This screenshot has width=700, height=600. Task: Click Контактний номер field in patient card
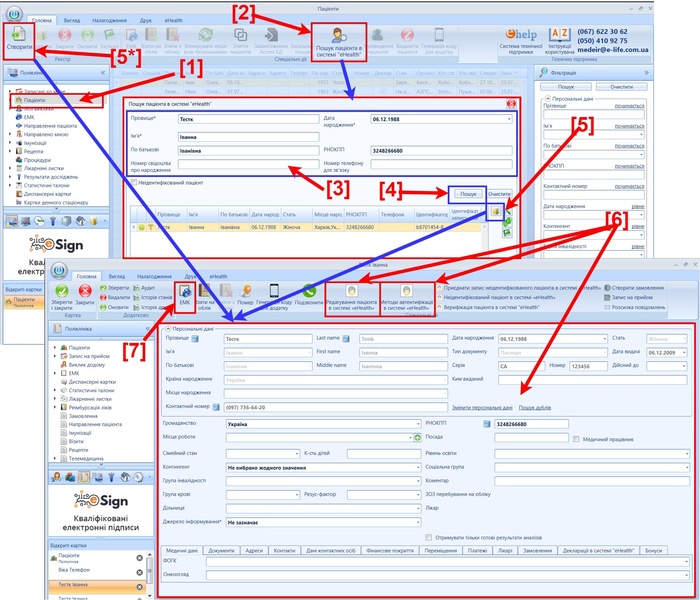[335, 407]
